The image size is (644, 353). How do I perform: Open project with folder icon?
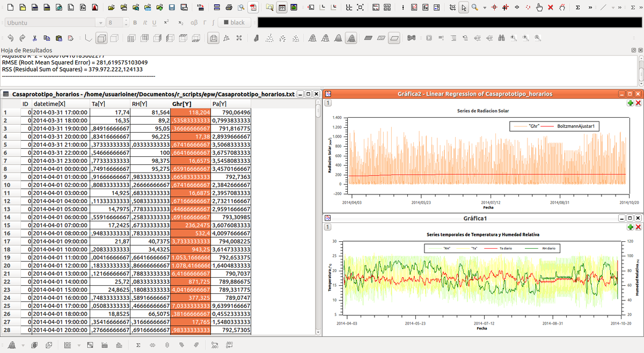click(112, 8)
